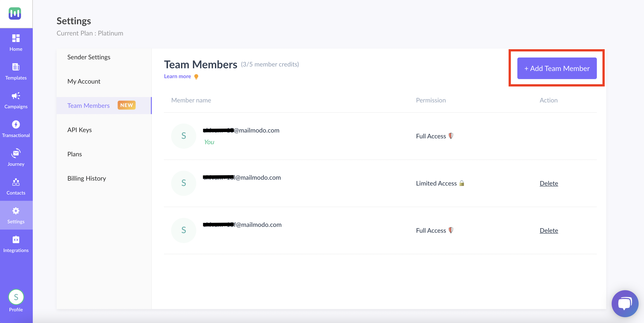Navigate to Contacts in sidebar
This screenshot has height=323, width=644.
tap(16, 186)
